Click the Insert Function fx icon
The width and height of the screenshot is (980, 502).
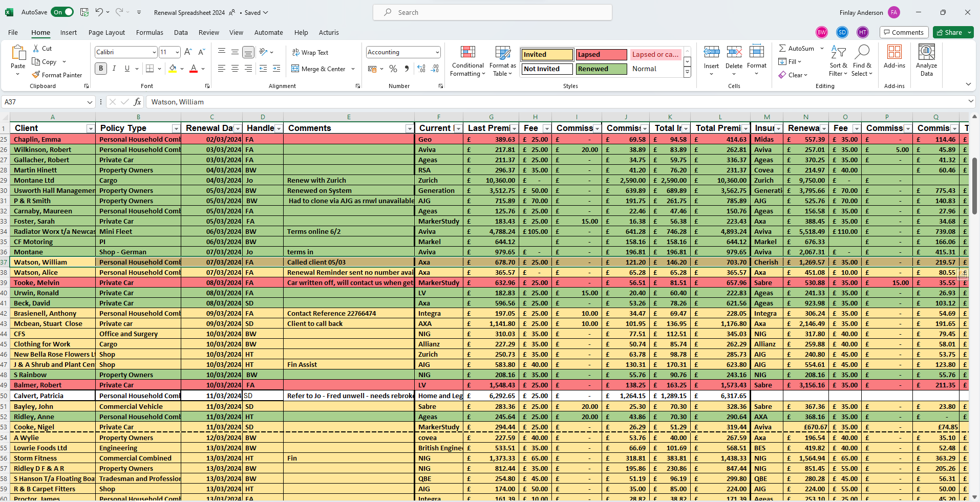coord(137,102)
